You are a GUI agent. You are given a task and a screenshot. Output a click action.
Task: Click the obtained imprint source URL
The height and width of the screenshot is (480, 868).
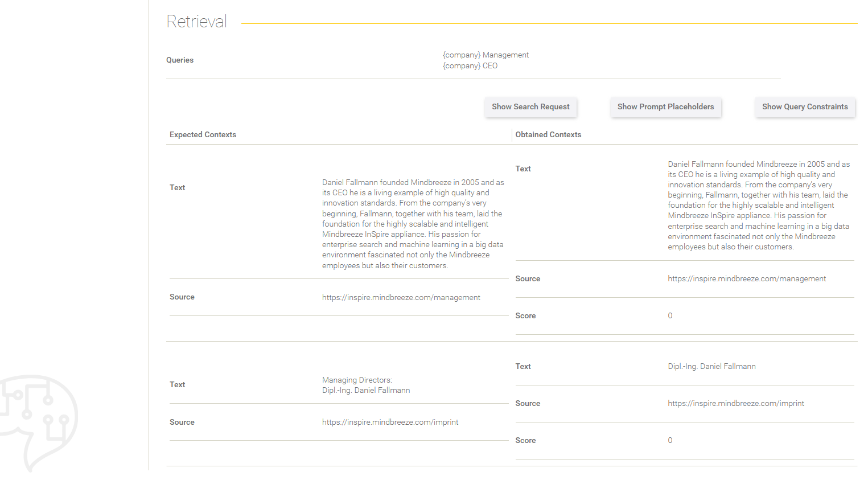click(736, 404)
